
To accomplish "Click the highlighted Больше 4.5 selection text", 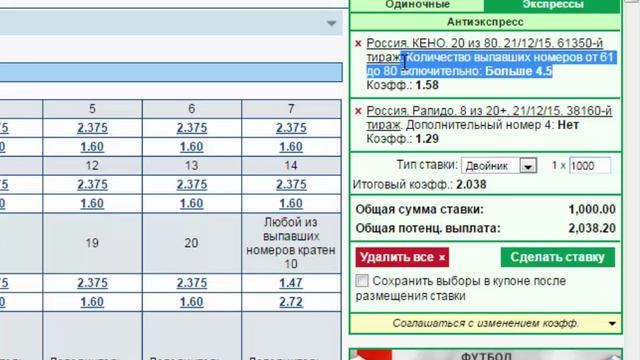I will tap(518, 71).
